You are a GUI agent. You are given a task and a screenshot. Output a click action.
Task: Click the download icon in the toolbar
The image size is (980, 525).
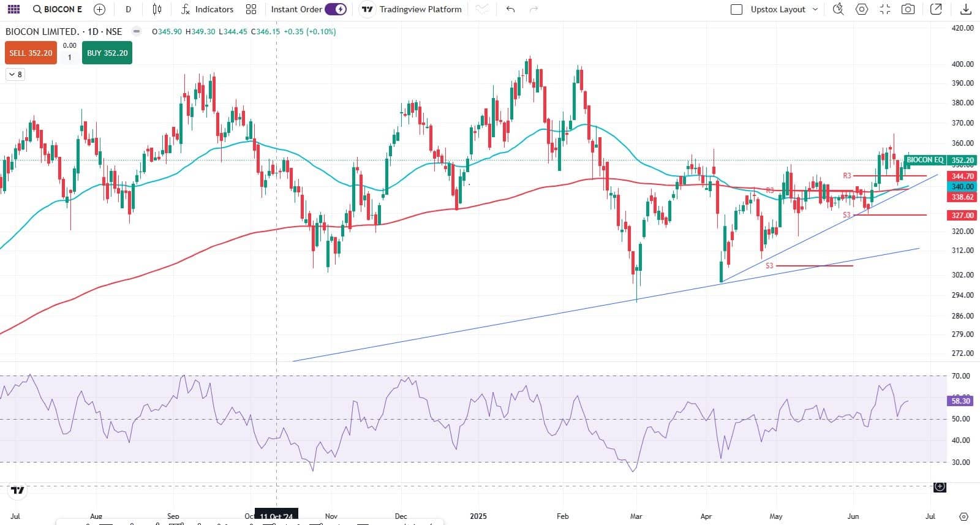click(966, 9)
